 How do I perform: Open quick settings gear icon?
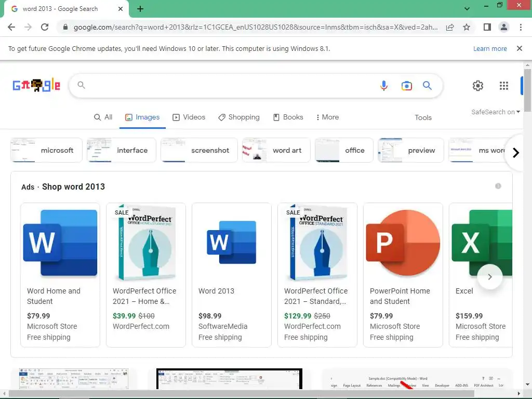click(x=478, y=86)
